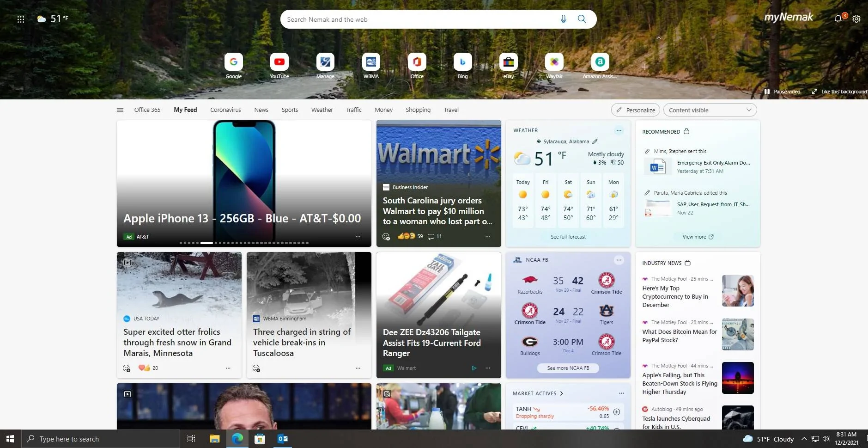Open Windows Start menu
868x448 pixels.
10,439
